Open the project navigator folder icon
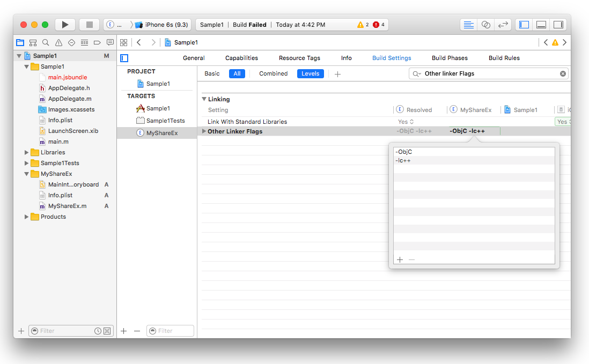 [20, 42]
